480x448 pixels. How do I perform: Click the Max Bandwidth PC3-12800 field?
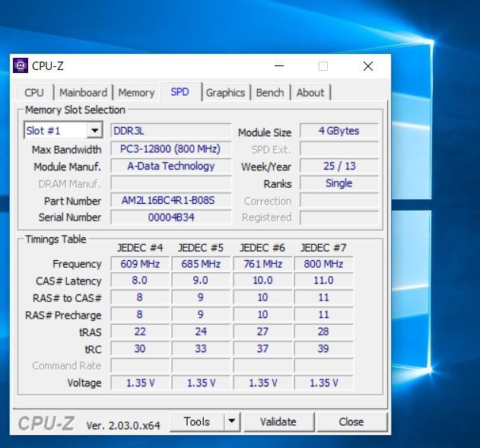point(170,149)
